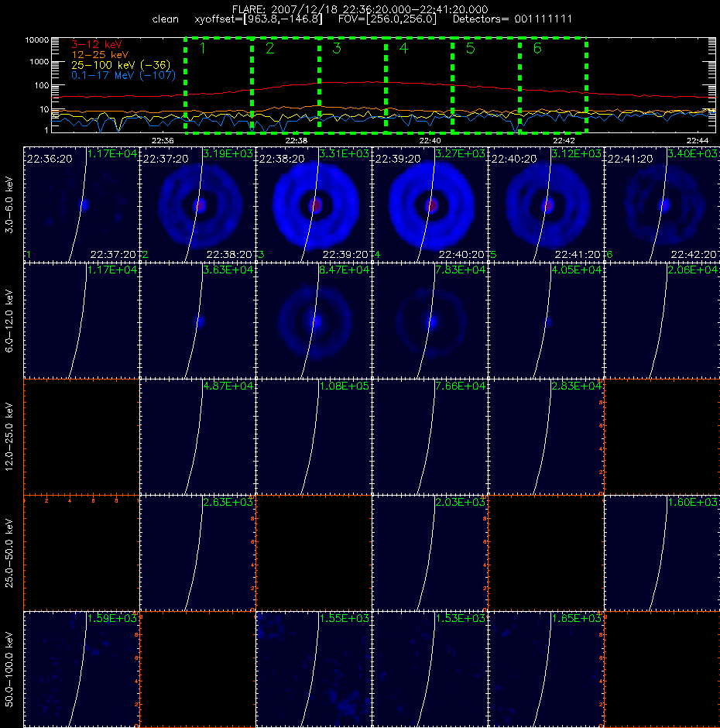Screen dimensions: 720x728
Task: Select the 50.0-100.0 keV row label
Action: [x=9, y=669]
